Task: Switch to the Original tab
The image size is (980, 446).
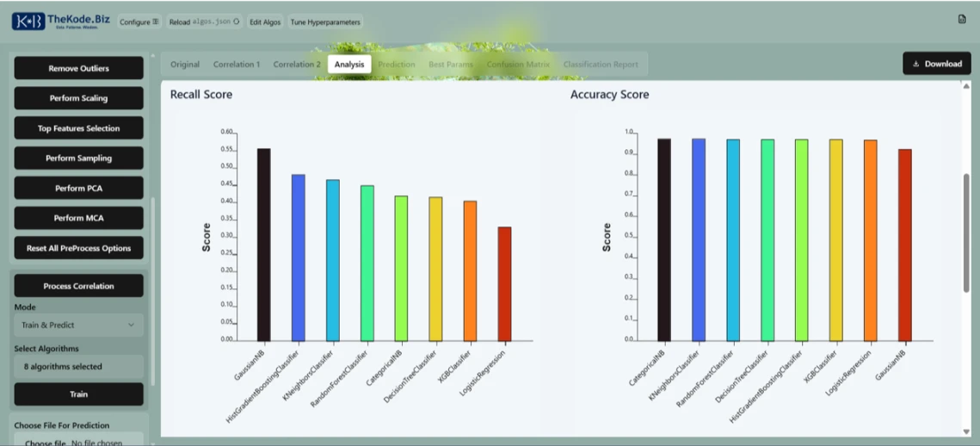Action: tap(185, 65)
